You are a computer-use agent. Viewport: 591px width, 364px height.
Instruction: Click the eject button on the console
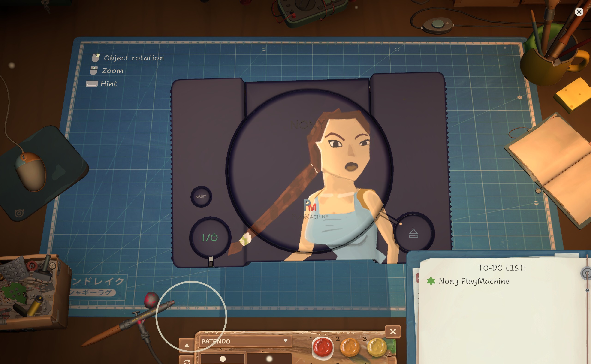pos(413,233)
